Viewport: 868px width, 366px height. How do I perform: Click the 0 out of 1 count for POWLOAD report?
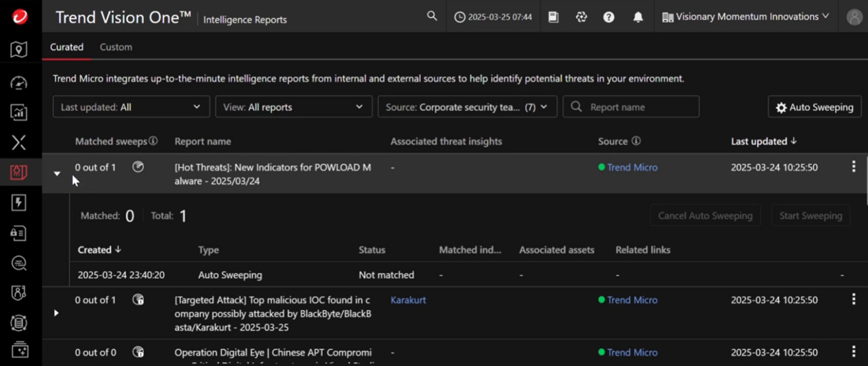click(x=95, y=167)
